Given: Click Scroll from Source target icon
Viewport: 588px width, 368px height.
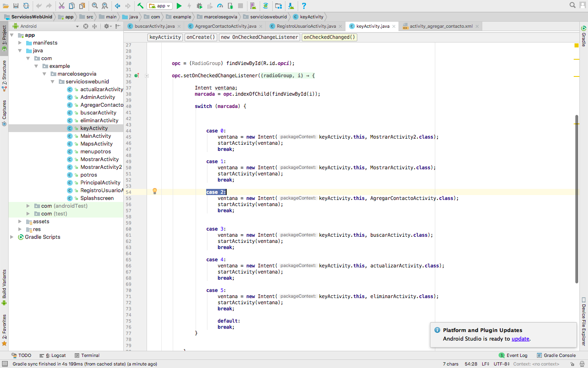Looking at the screenshot, I should (86, 26).
